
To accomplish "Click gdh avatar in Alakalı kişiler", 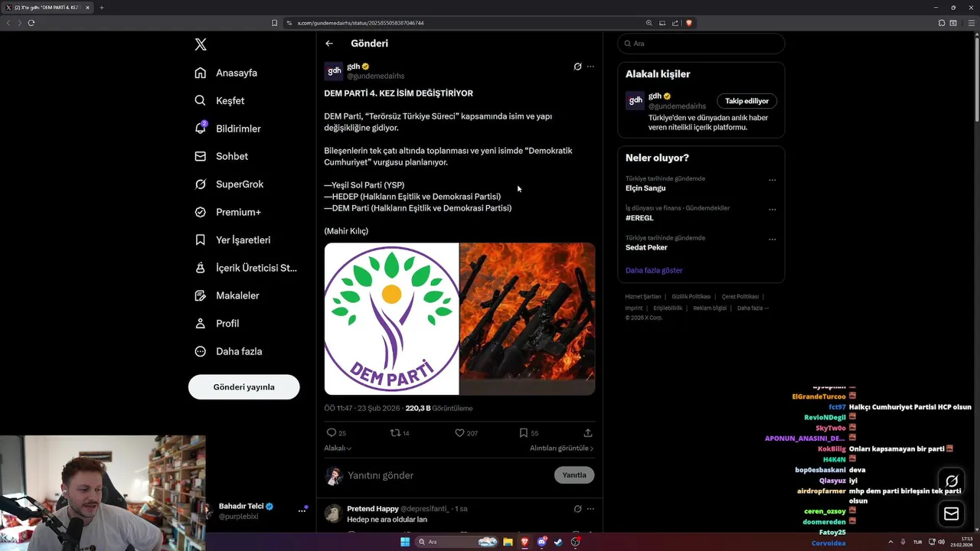I will [x=635, y=100].
